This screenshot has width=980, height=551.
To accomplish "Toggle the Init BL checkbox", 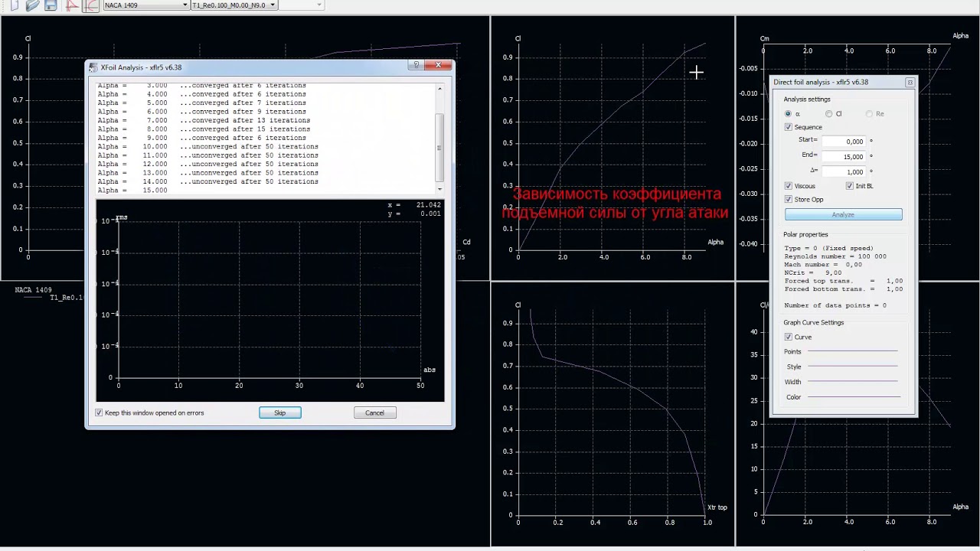I will [x=850, y=186].
